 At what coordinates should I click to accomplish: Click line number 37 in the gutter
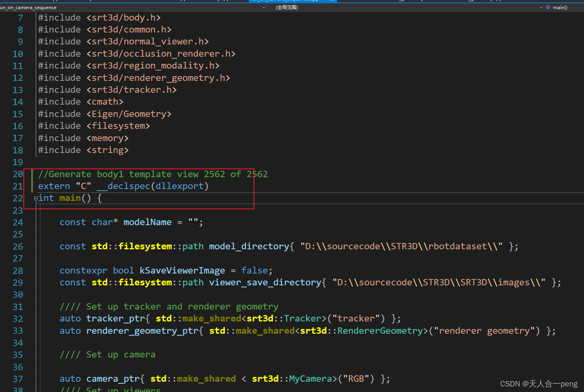click(x=17, y=379)
